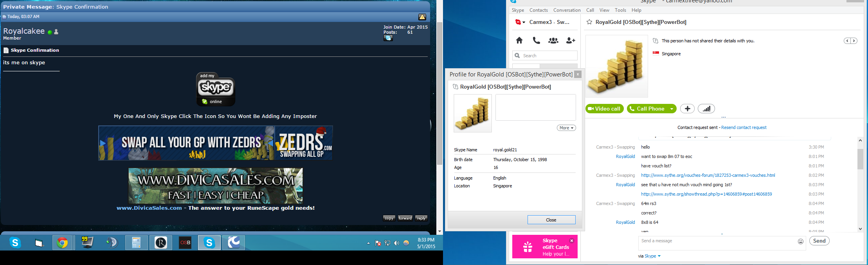868x265 pixels.
Task: Click the reply button on private message
Action: (421, 218)
